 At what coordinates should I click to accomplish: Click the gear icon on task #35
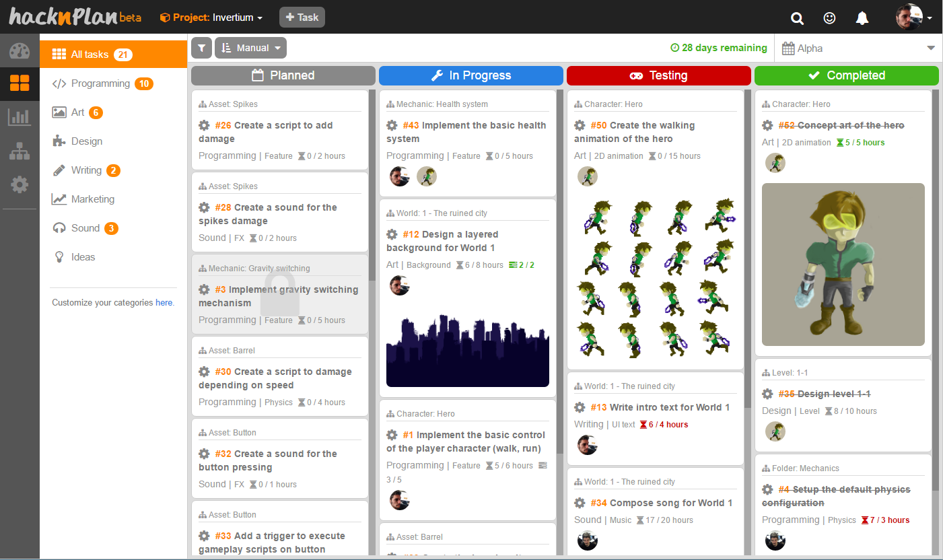pyautogui.click(x=767, y=394)
